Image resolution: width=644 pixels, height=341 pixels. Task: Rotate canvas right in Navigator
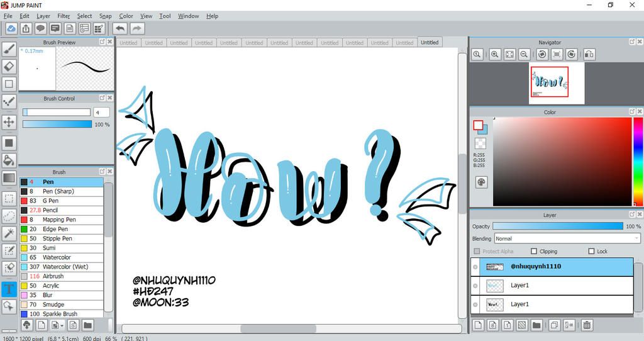[571, 54]
